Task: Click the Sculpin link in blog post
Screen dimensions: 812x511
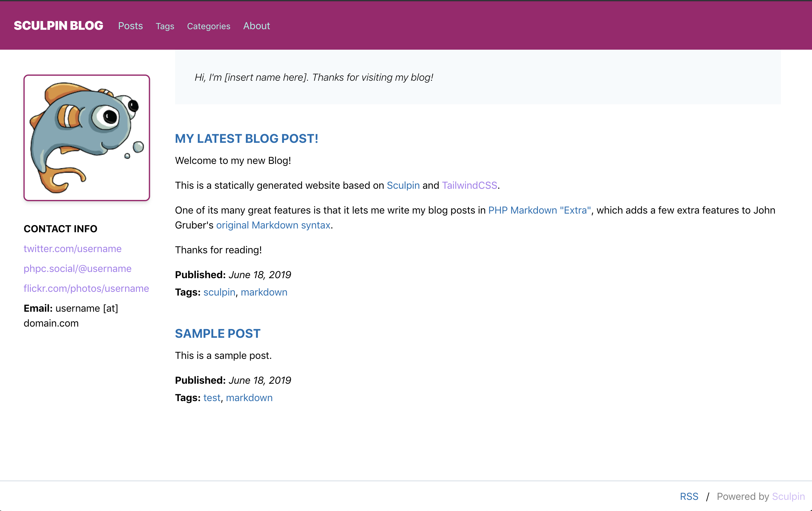Action: pyautogui.click(x=403, y=185)
